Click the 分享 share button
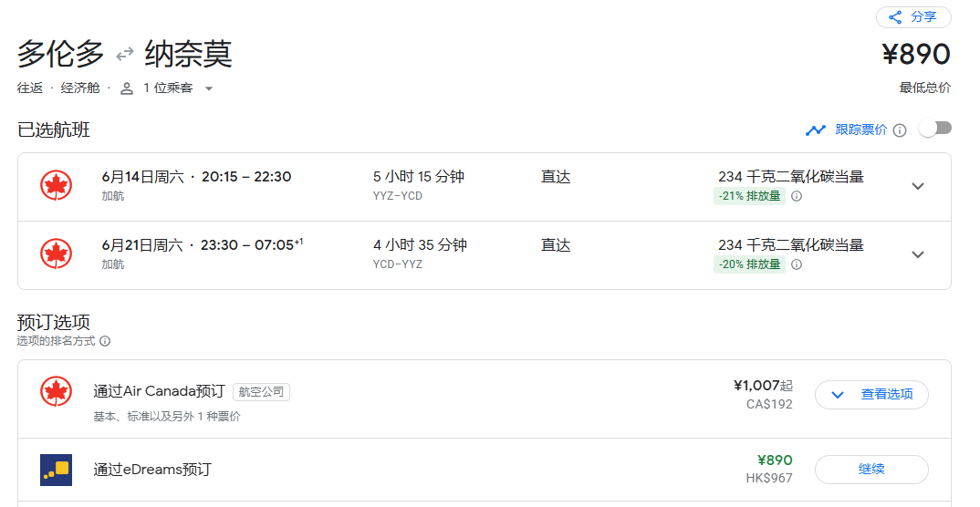 913,17
